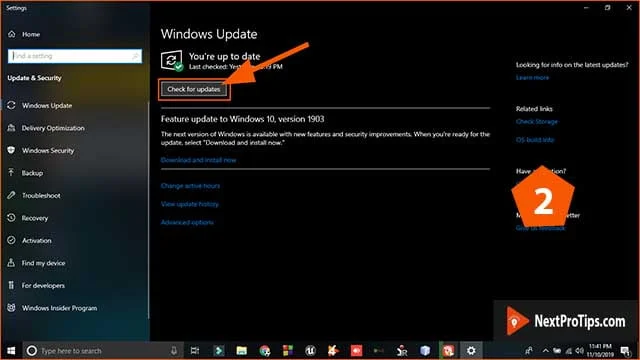Screen dimensions: 640x360
Task: Click the Update & Security section label
Action: coord(34,78)
